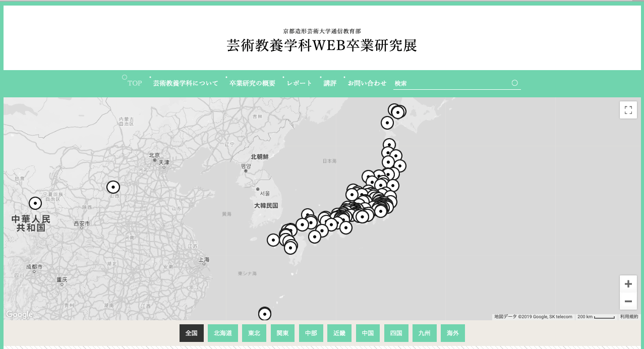Click the 成都市 label on the map
The height and width of the screenshot is (349, 644).
pyautogui.click(x=34, y=266)
